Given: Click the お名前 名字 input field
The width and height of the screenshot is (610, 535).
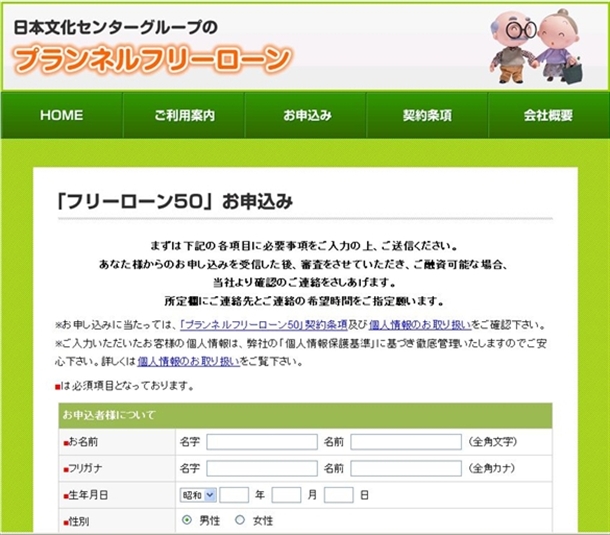Looking at the screenshot, I should 261,442.
